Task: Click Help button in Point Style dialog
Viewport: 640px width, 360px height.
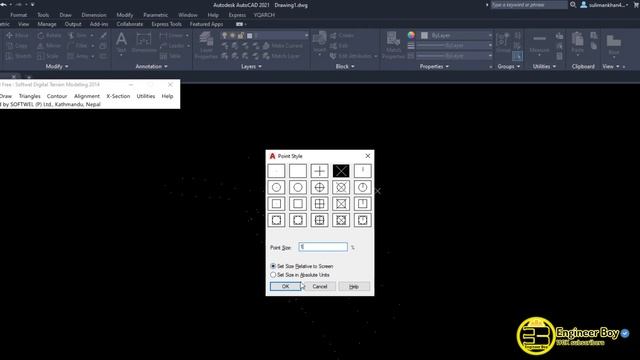Action: pyautogui.click(x=354, y=287)
